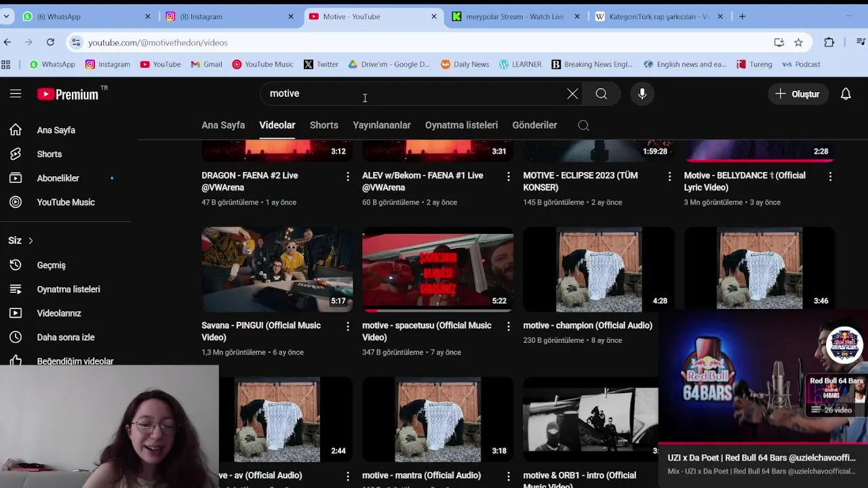Bookmark this page with the star icon
868x488 pixels.
point(798,42)
